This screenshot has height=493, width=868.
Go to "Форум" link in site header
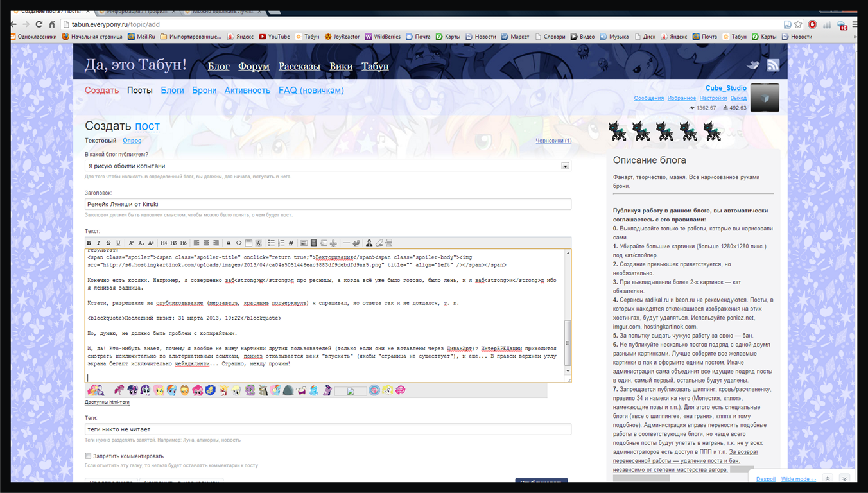(x=254, y=66)
